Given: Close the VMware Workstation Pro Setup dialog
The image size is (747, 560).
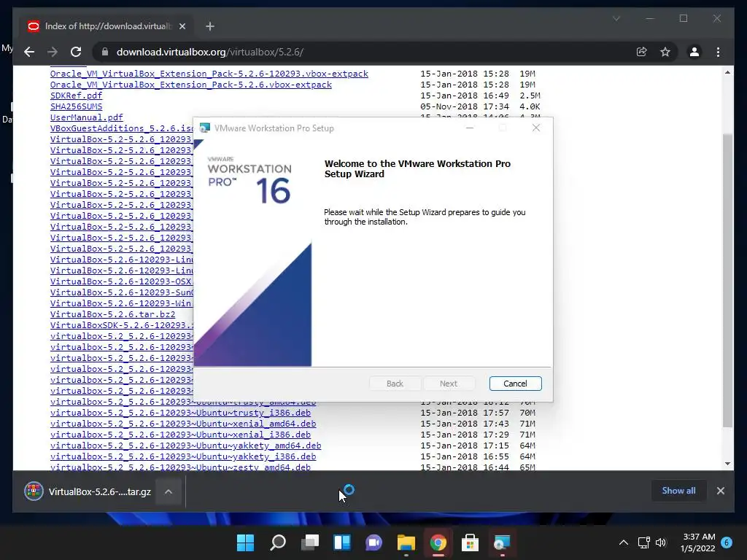Looking at the screenshot, I should 536,128.
